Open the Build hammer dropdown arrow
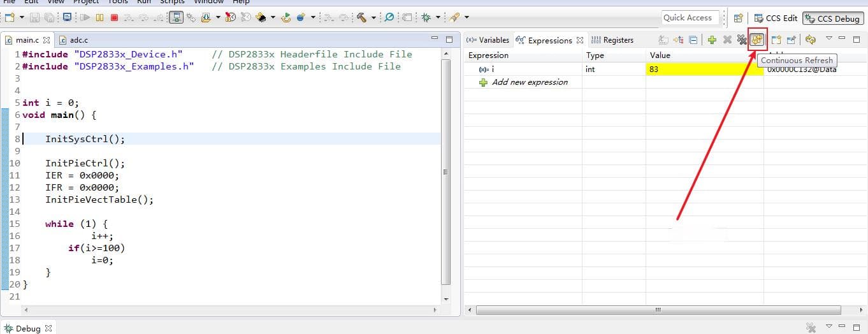Viewport: 868px width, 334px height. (x=373, y=17)
